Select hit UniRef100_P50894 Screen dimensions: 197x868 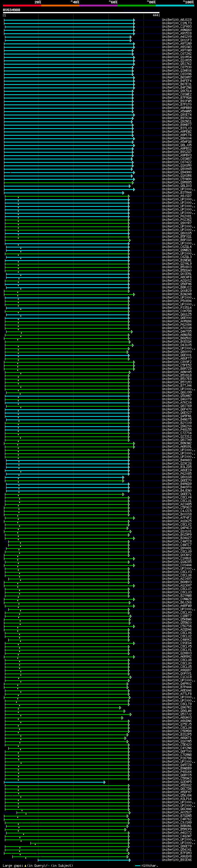[177, 301]
